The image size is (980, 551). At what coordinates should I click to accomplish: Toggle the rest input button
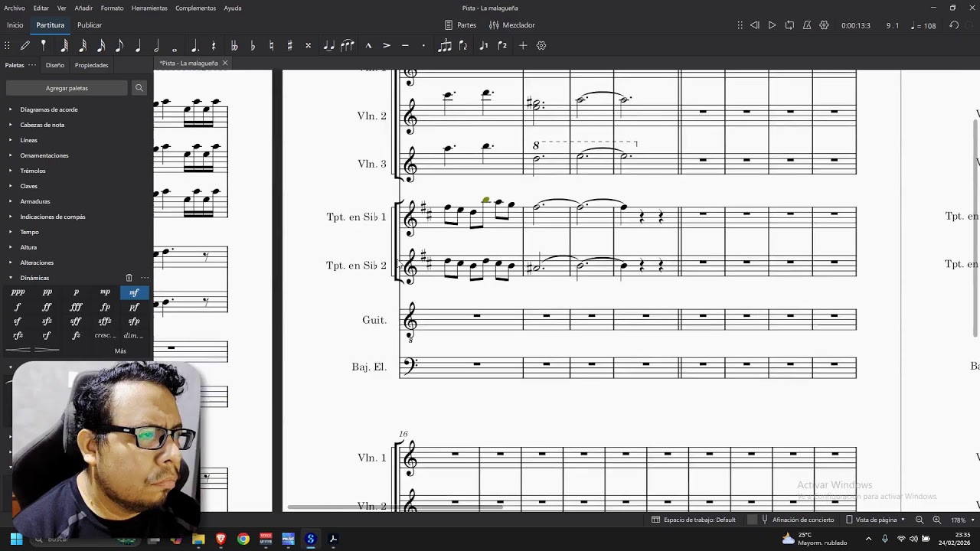point(214,46)
